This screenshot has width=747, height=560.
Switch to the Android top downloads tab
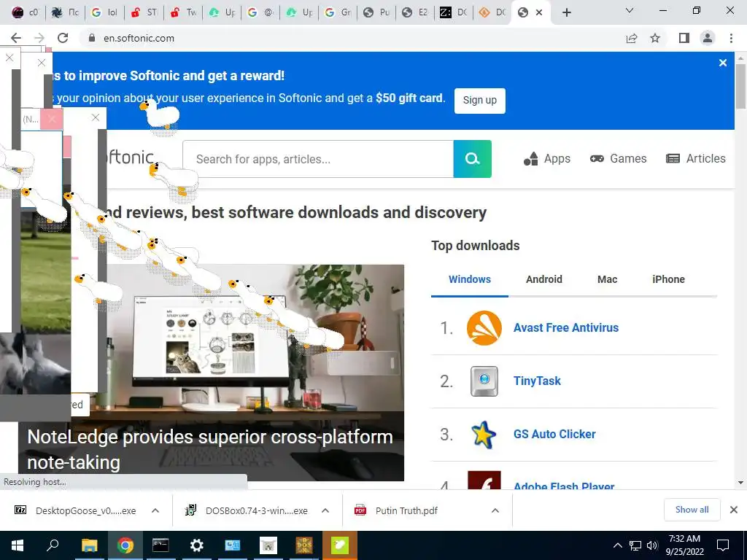click(x=543, y=279)
